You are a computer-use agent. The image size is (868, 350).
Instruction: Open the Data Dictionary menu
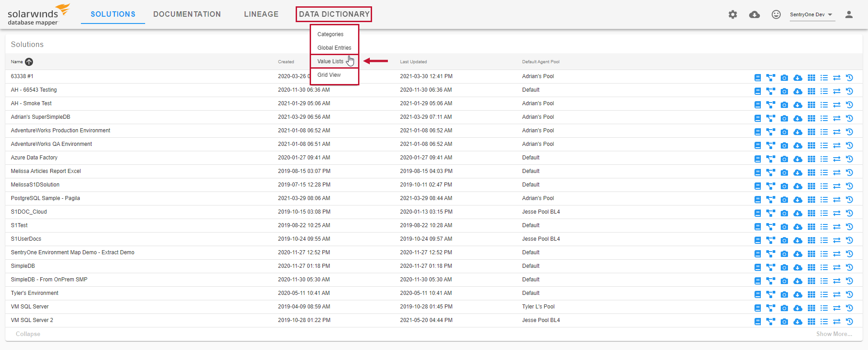(x=334, y=14)
